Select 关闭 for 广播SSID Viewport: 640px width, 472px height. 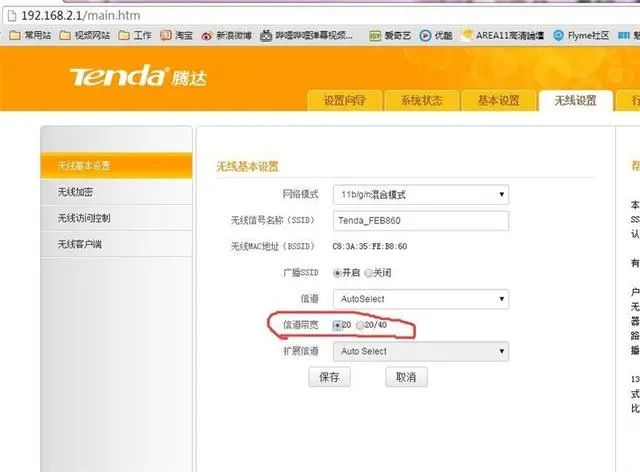pyautogui.click(x=369, y=272)
